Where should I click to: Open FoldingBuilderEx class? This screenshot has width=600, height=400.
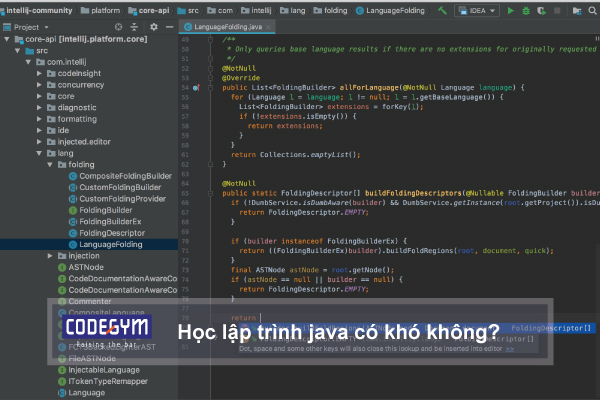pyautogui.click(x=105, y=222)
